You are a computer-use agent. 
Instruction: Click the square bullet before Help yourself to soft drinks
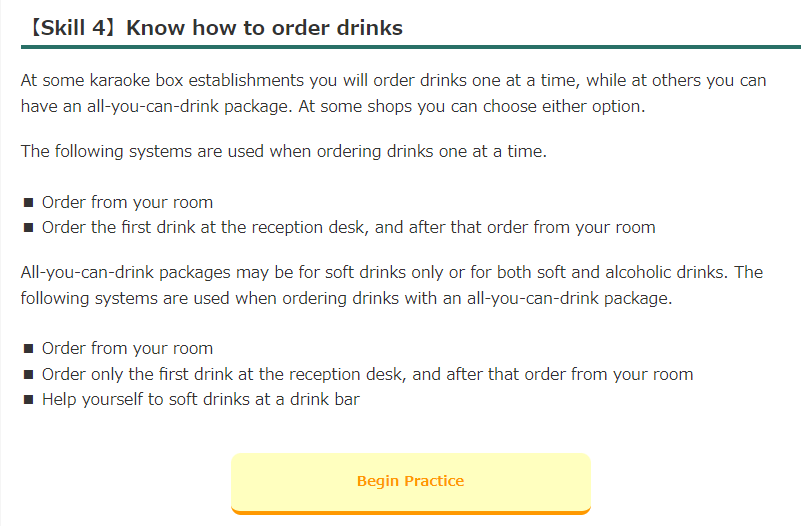[28, 400]
